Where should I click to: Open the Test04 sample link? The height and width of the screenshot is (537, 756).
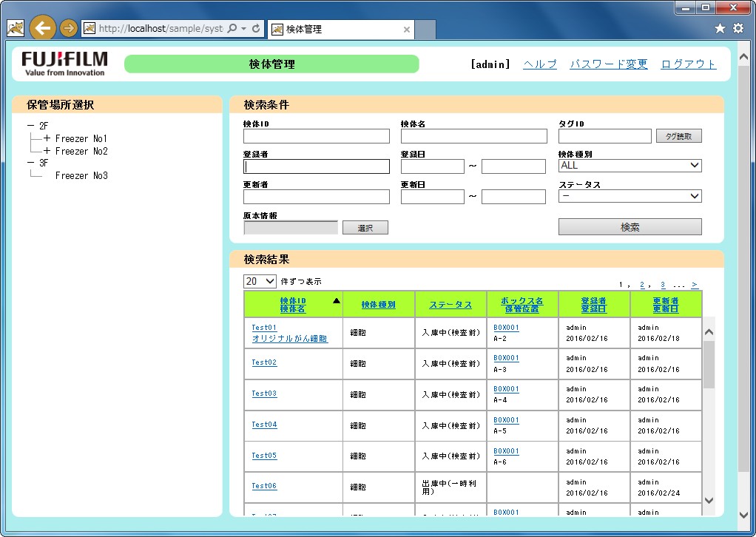264,425
